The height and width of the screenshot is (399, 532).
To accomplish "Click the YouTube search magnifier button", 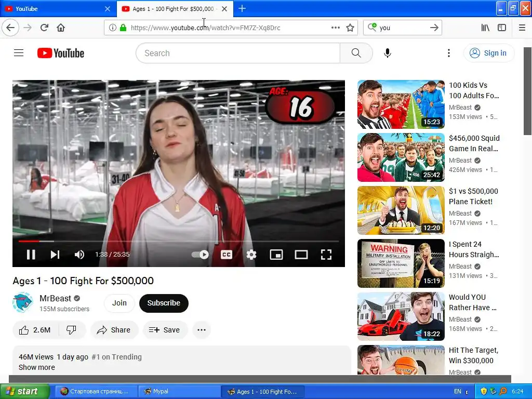I will pos(356,53).
